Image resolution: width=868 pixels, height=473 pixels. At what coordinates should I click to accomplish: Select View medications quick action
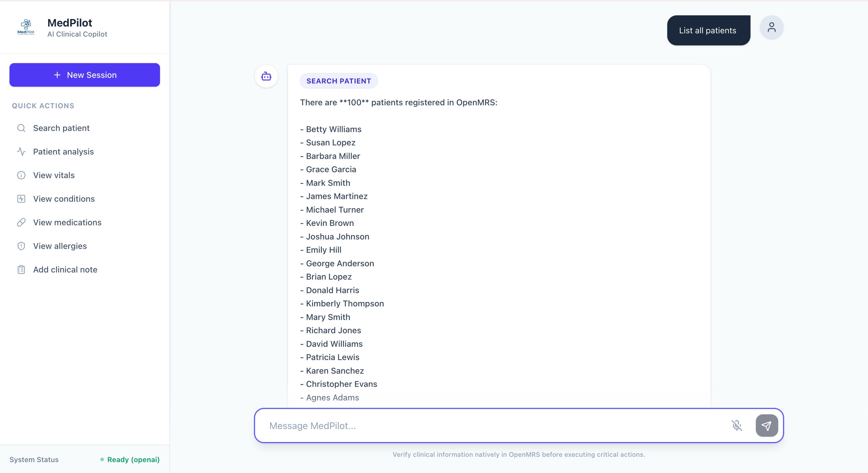67,222
